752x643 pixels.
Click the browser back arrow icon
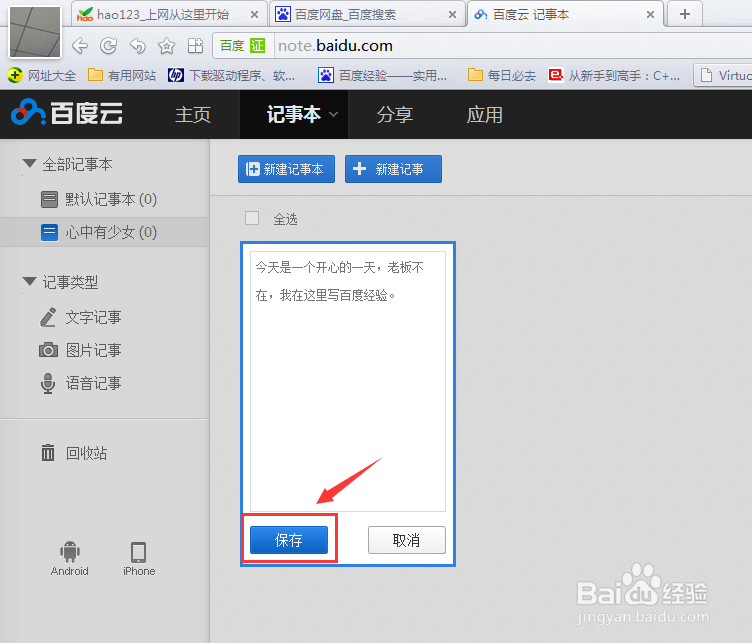click(80, 46)
